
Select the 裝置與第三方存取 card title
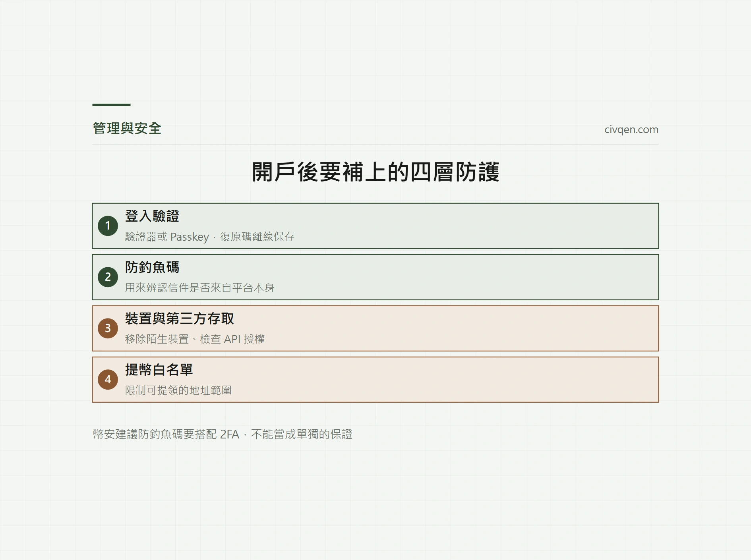tap(180, 319)
